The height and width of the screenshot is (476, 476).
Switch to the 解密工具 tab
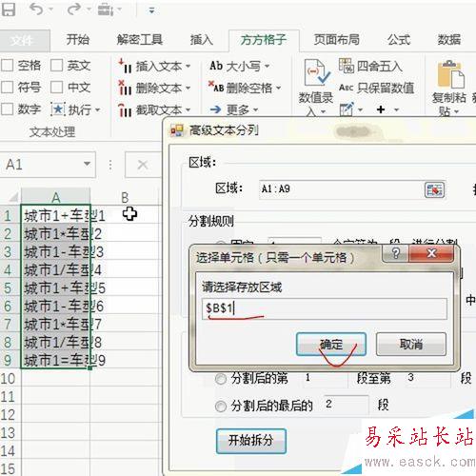point(140,40)
